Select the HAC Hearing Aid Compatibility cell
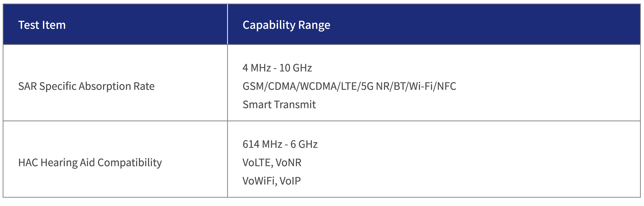 click(x=90, y=162)
